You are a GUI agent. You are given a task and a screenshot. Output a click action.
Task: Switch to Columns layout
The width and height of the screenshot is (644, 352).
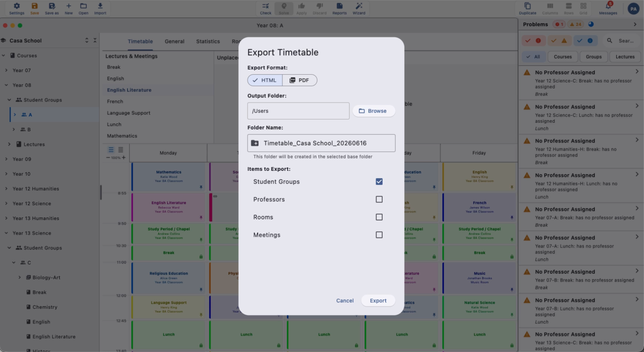(550, 9)
